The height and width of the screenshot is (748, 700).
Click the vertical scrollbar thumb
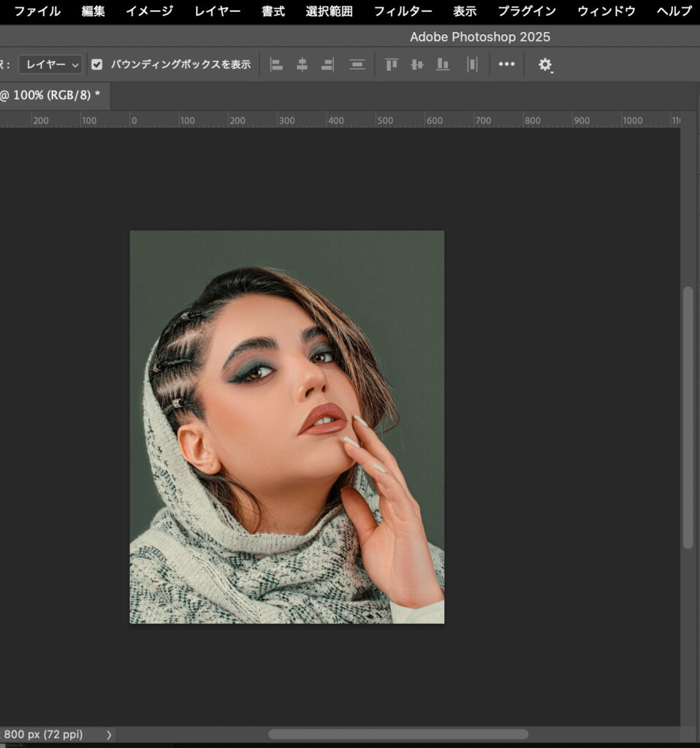(688, 416)
